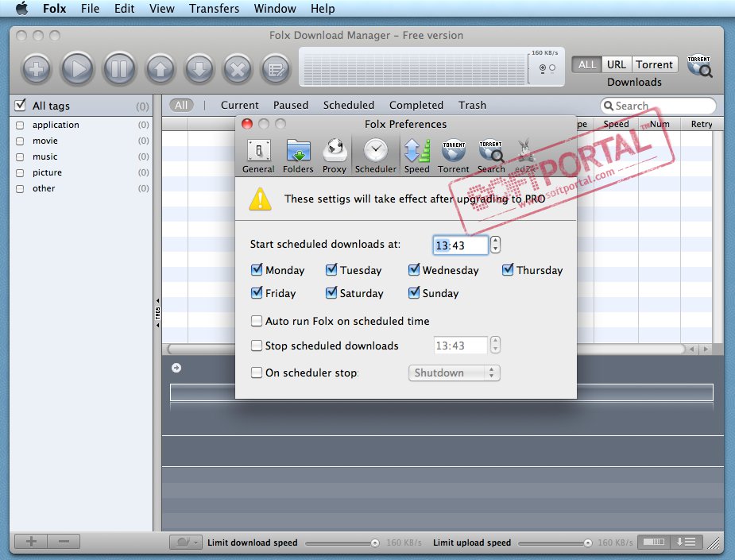The image size is (735, 560).
Task: Open the File menu
Action: (x=90, y=9)
